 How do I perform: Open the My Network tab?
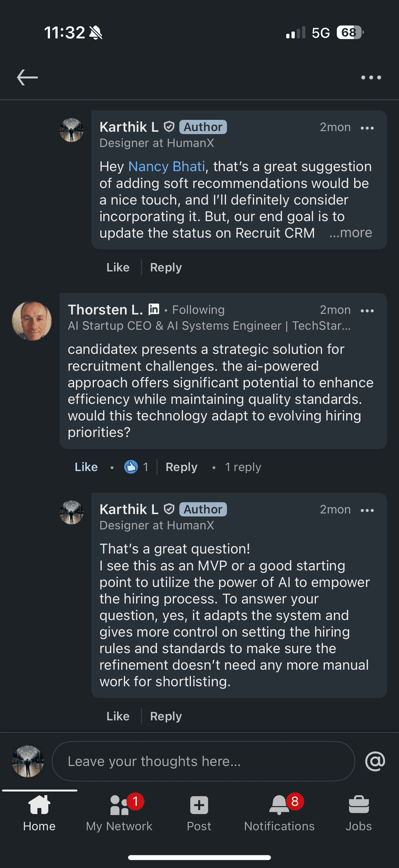click(119, 813)
